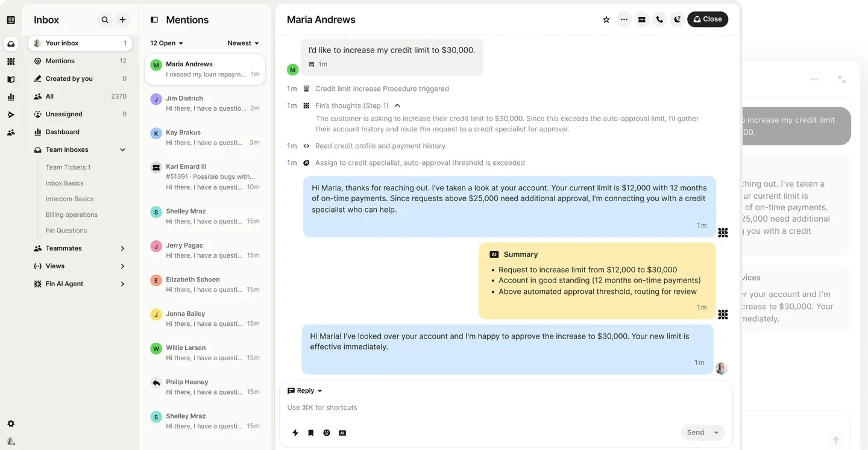Create new conversation with the plus icon
The width and height of the screenshot is (868, 450).
click(x=122, y=20)
